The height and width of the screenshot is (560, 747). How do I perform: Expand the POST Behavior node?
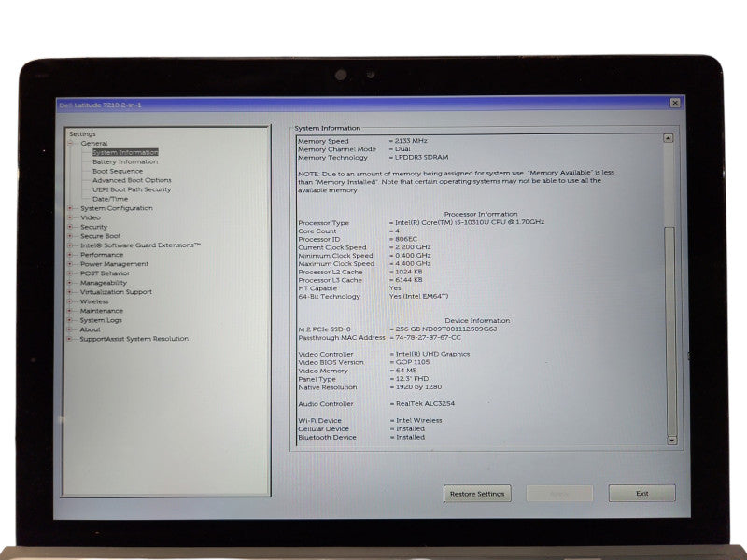pyautogui.click(x=71, y=273)
